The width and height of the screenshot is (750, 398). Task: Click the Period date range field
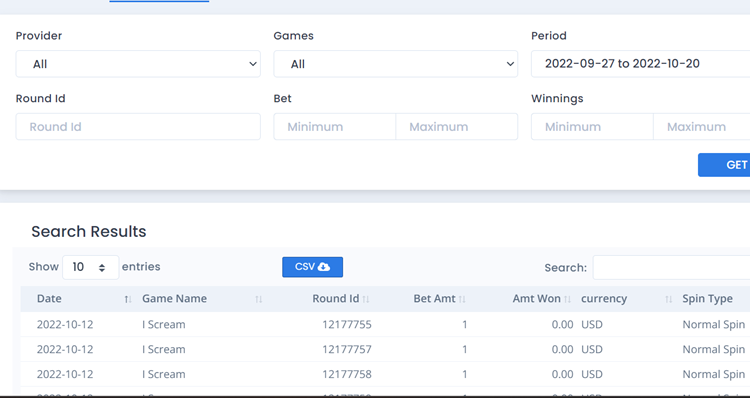pos(640,64)
